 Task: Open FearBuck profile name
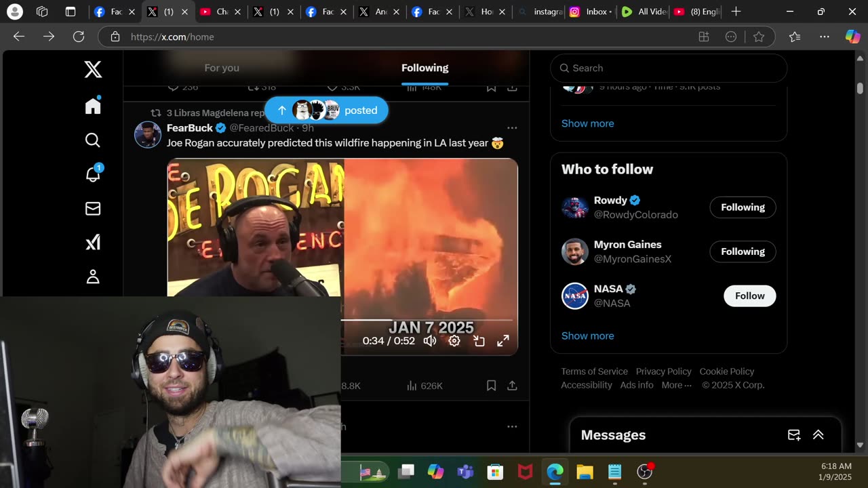[190, 127]
